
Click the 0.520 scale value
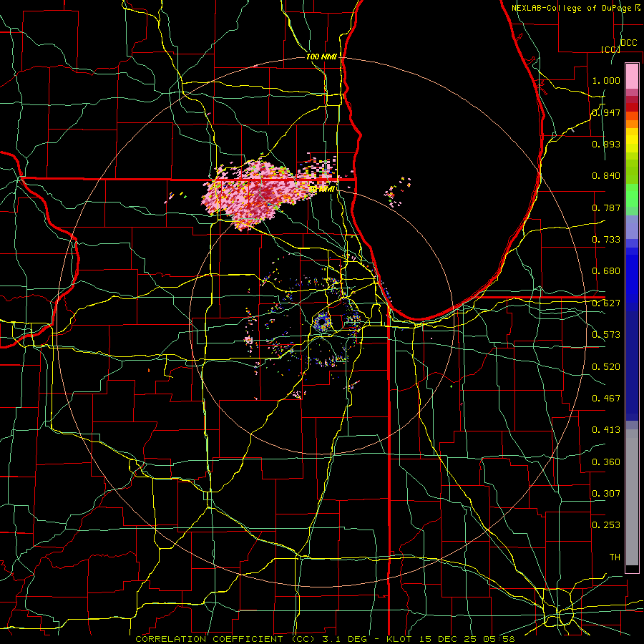[606, 367]
